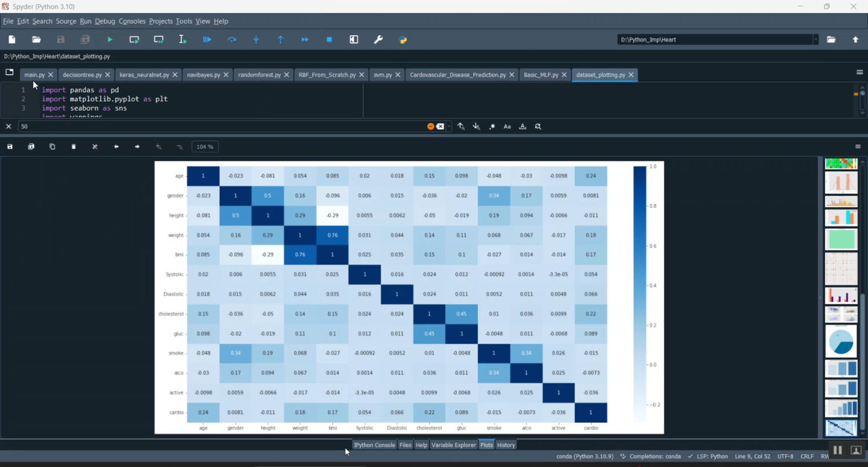Click the conda (Python 3.10.9) status entry
This screenshot has width=868, height=467.
point(584,457)
